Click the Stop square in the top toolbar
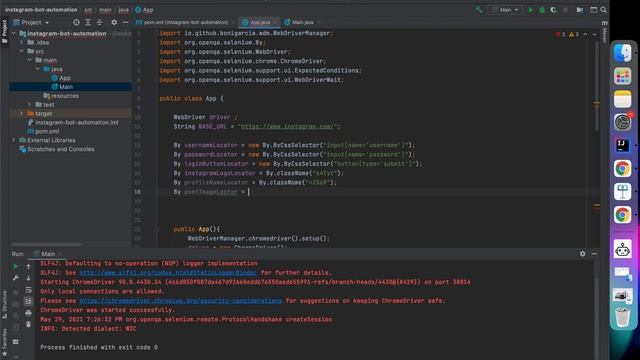Screen dimensions: 640x360 565,10
